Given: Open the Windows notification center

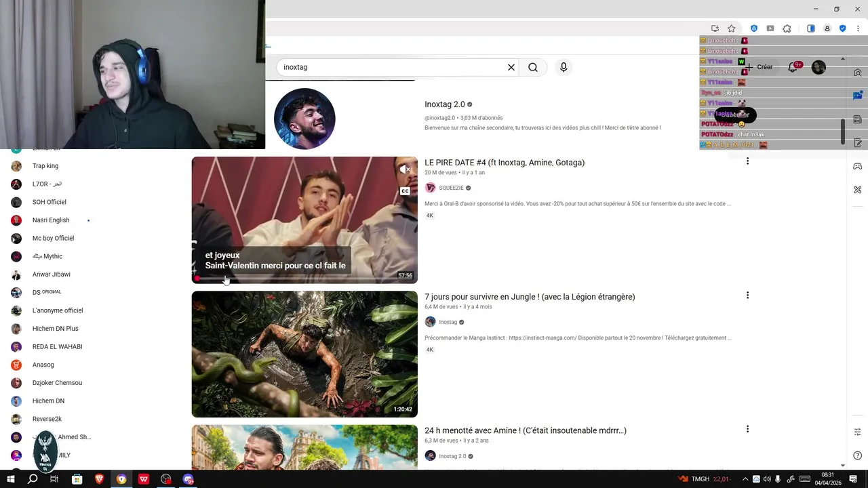Looking at the screenshot, I should (x=853, y=479).
